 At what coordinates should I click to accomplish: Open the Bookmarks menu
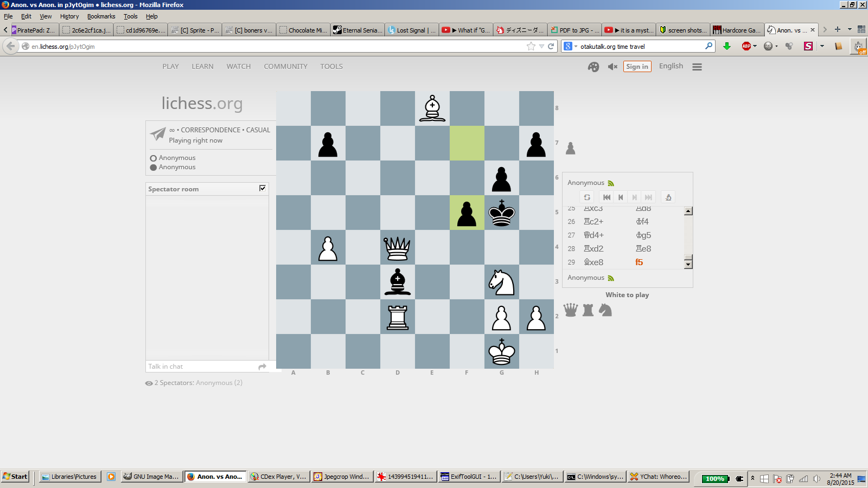point(101,16)
